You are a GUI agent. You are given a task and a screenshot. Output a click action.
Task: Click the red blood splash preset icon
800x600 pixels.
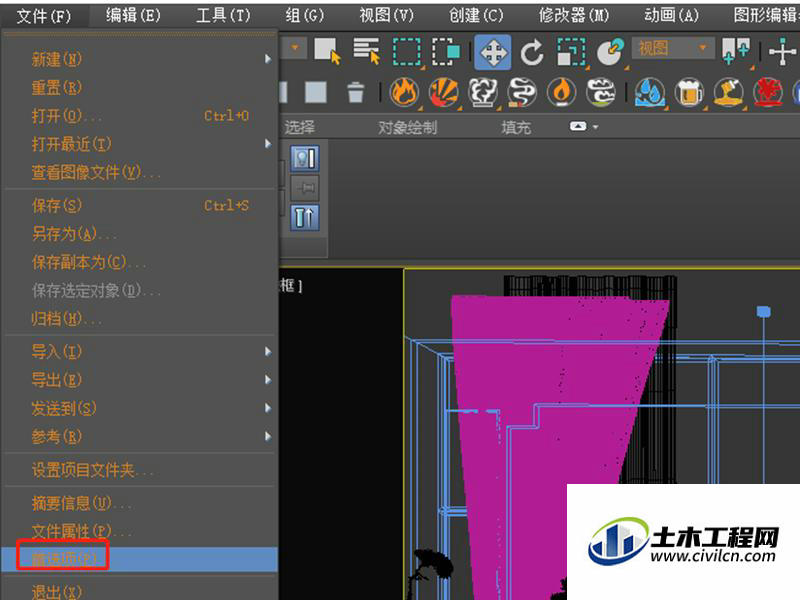[x=767, y=93]
